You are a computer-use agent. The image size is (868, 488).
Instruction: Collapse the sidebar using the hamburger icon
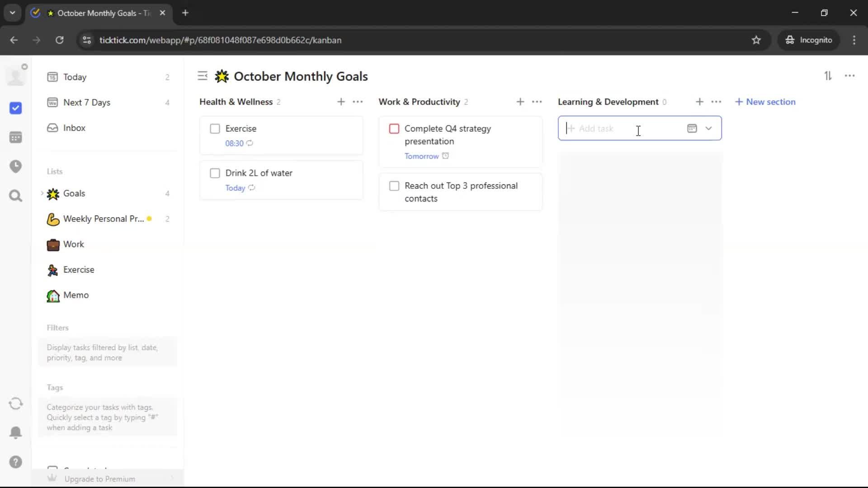point(202,76)
